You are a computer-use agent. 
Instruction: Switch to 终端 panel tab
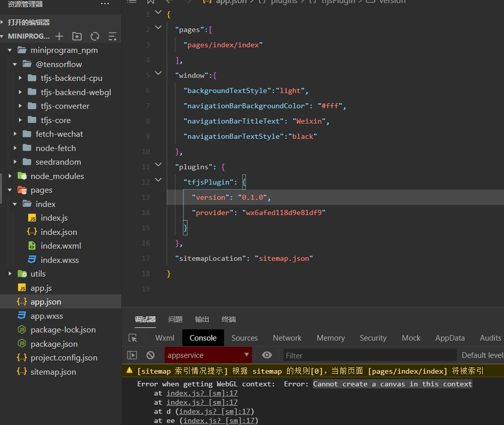(229, 319)
